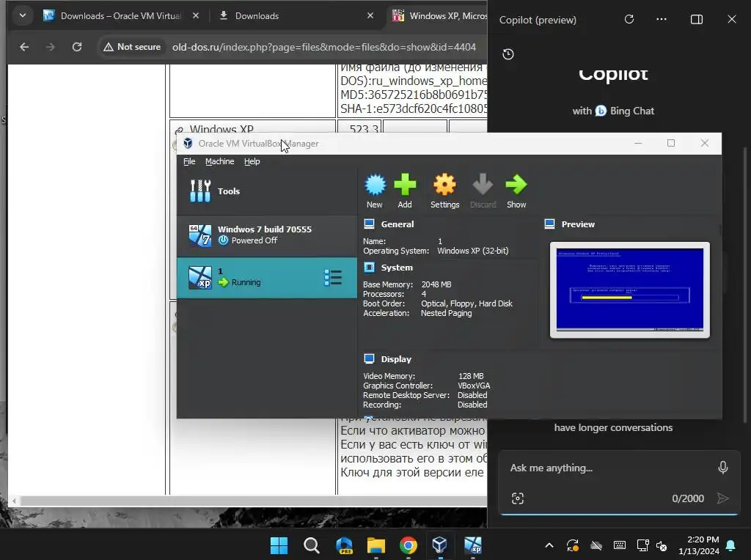Viewport: 751px width, 560px height.
Task: Reload the page in browser
Action: (x=76, y=47)
